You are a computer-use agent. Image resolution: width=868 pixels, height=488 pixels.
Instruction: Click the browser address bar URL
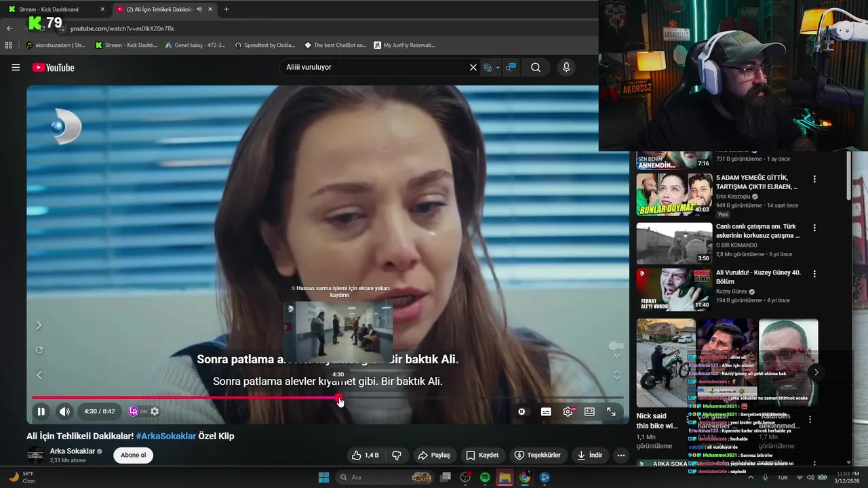122,28
